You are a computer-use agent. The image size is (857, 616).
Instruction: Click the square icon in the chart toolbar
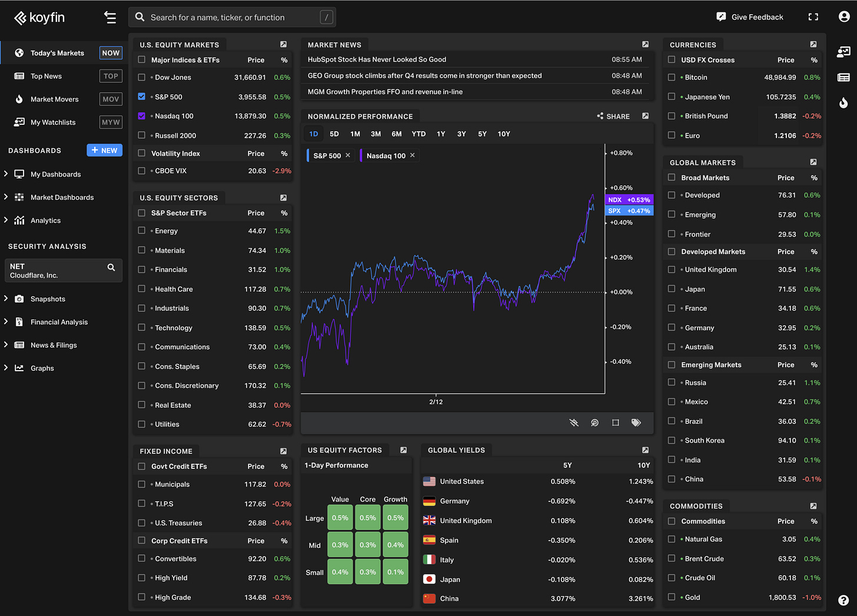coord(616,422)
